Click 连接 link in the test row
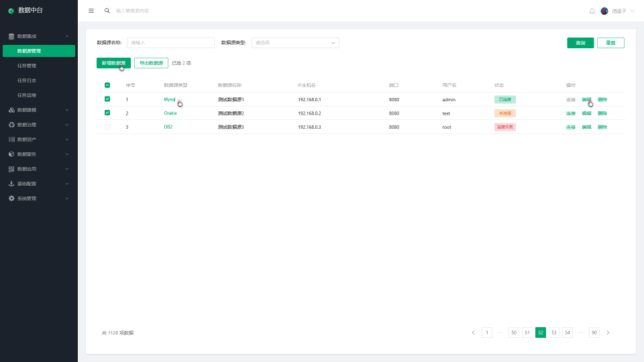 pyautogui.click(x=570, y=113)
